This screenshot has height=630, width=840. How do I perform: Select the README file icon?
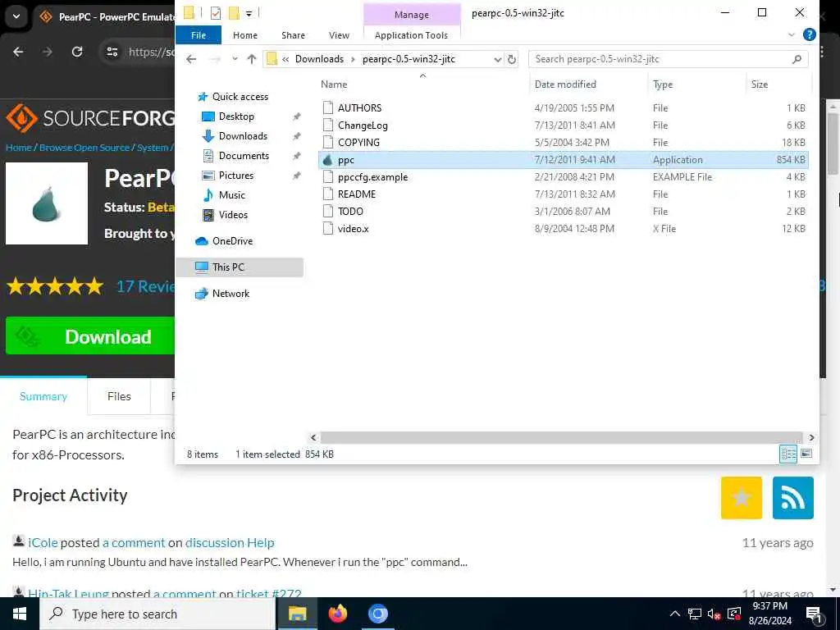(x=328, y=194)
